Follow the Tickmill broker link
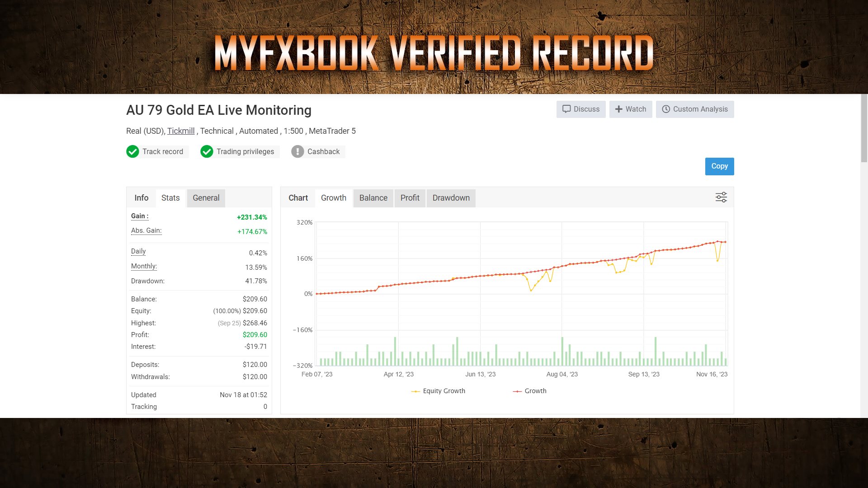 tap(181, 131)
